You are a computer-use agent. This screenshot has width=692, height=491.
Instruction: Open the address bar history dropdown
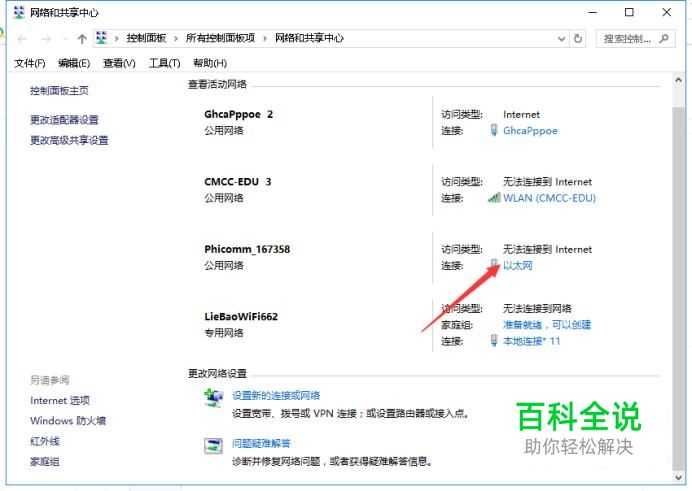pos(561,39)
